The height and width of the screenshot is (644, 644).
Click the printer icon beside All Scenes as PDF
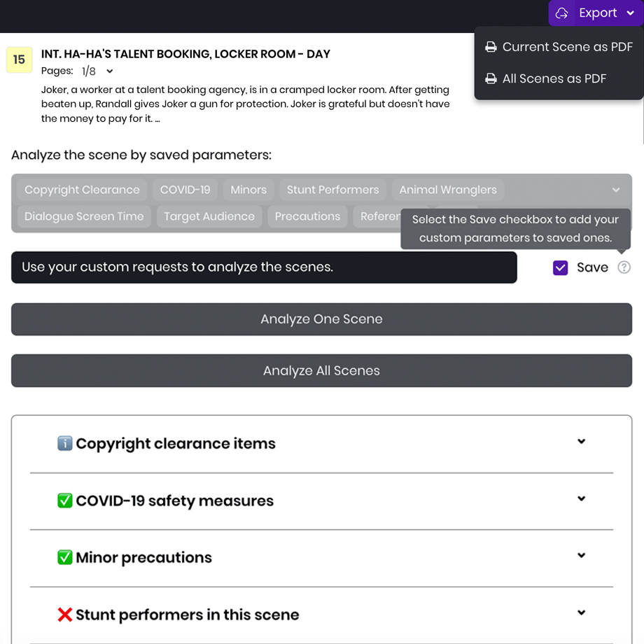point(491,78)
